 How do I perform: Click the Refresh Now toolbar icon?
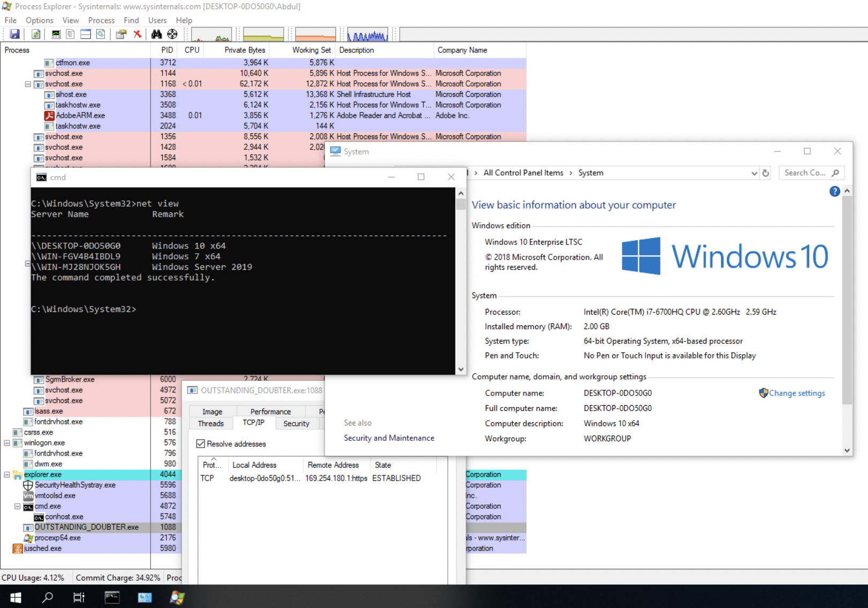(x=35, y=34)
